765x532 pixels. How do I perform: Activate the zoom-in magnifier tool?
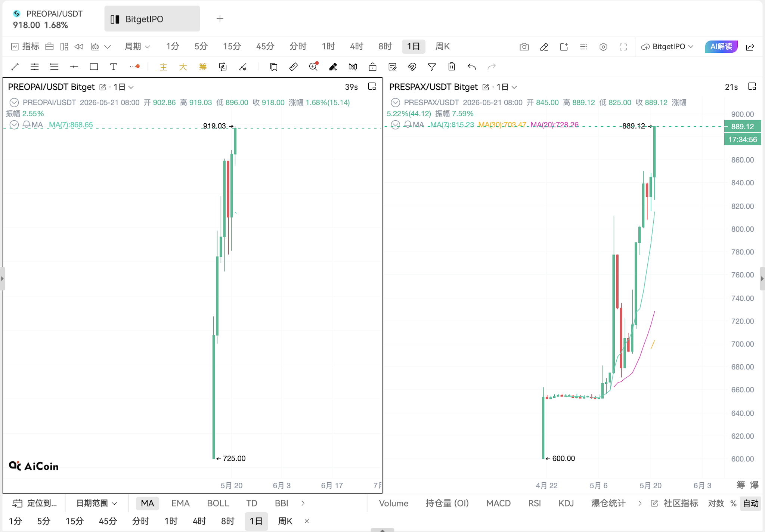313,66
